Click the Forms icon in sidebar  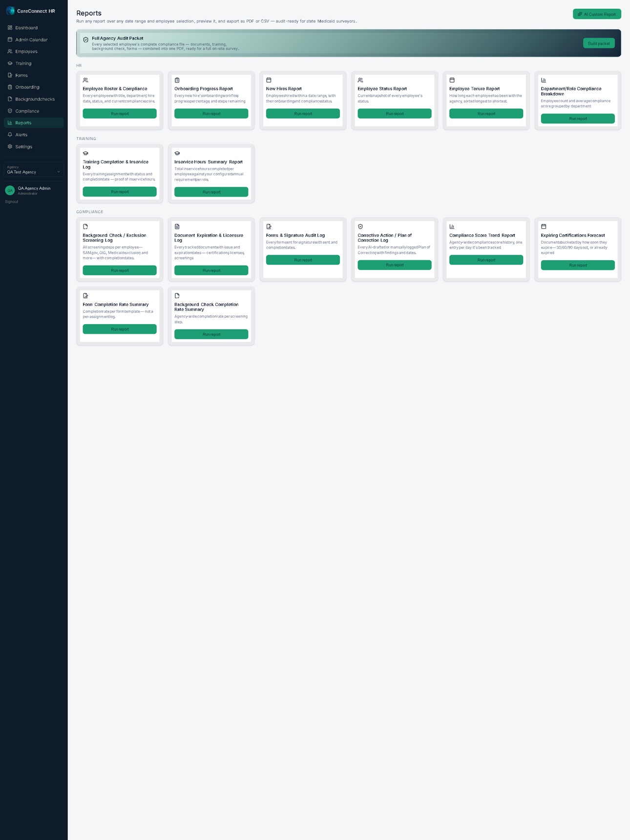(10, 75)
